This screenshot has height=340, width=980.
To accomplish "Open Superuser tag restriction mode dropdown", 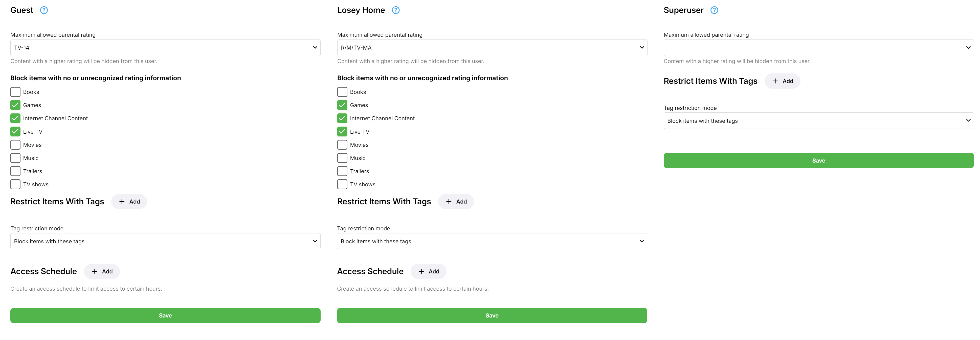I will [818, 121].
